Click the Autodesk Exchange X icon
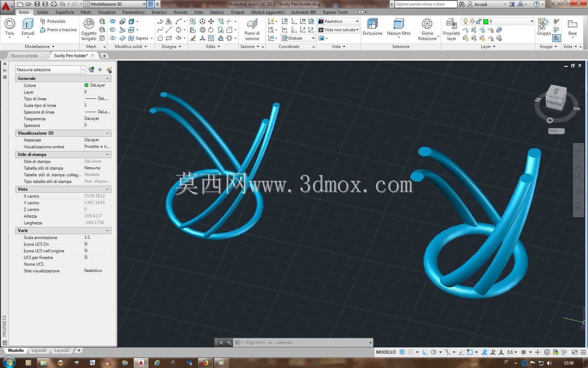This screenshot has width=588, height=368. click(x=512, y=4)
